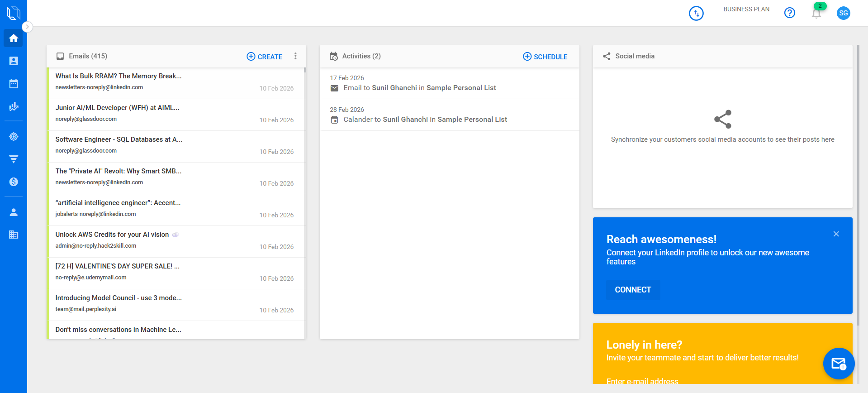Click the sync arrows icon in header
This screenshot has height=393, width=868.
(x=696, y=14)
